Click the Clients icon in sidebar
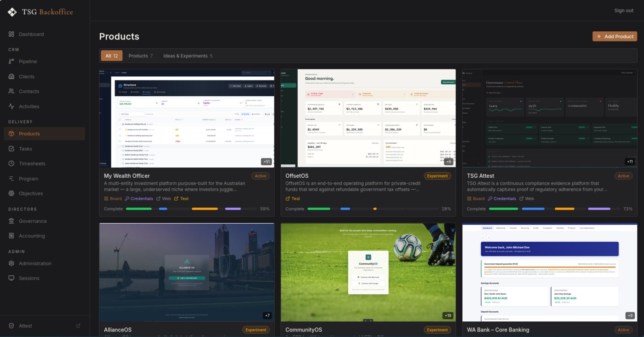The height and width of the screenshot is (337, 644). 11,76
